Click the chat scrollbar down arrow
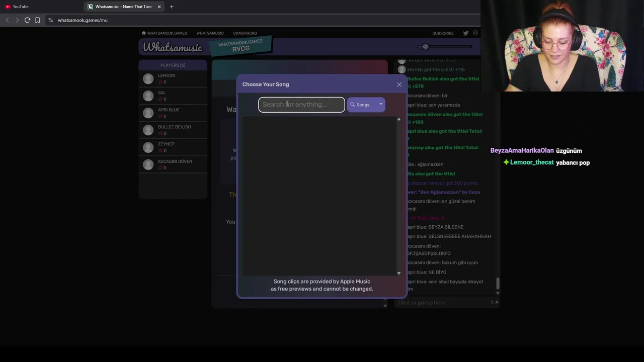The width and height of the screenshot is (644, 362). tap(498, 293)
